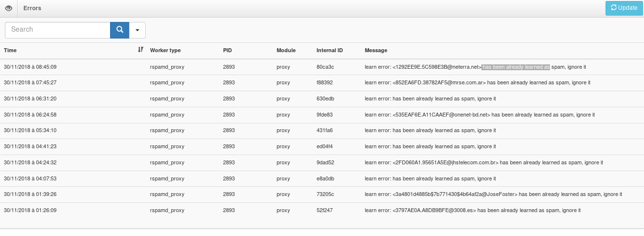Click the Worker type column header
644x236 pixels.
click(x=165, y=51)
